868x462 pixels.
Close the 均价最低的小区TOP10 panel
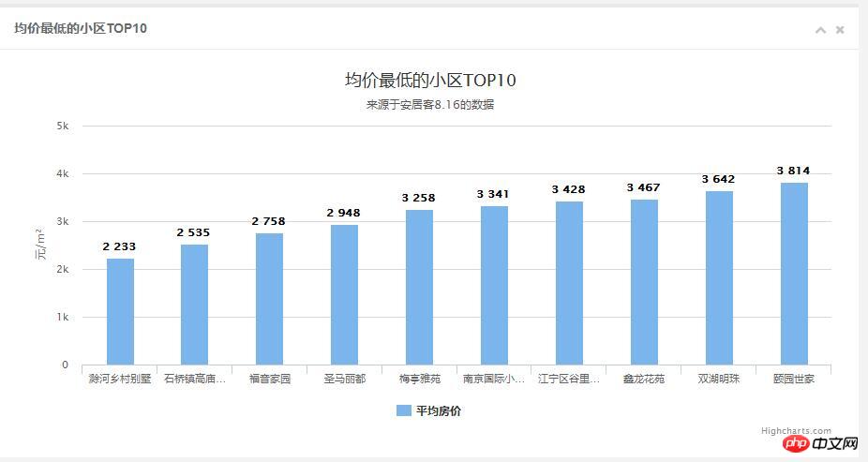tap(840, 30)
